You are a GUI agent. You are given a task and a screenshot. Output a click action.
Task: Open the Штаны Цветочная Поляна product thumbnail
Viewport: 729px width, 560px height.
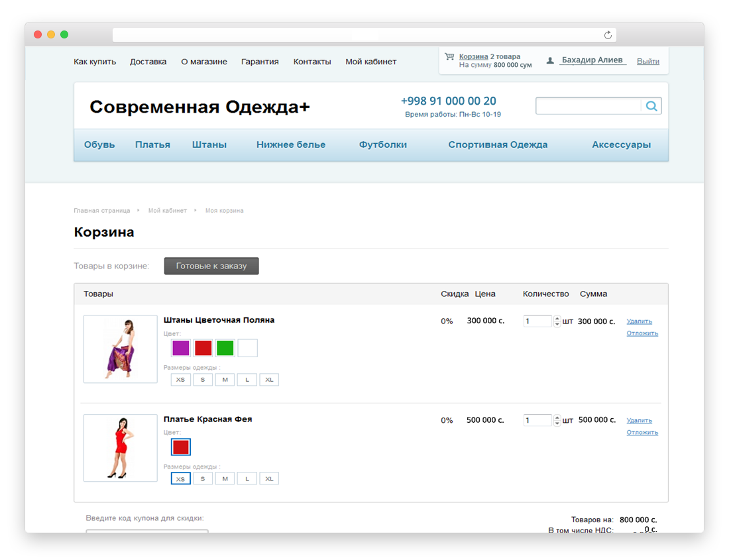[121, 349]
